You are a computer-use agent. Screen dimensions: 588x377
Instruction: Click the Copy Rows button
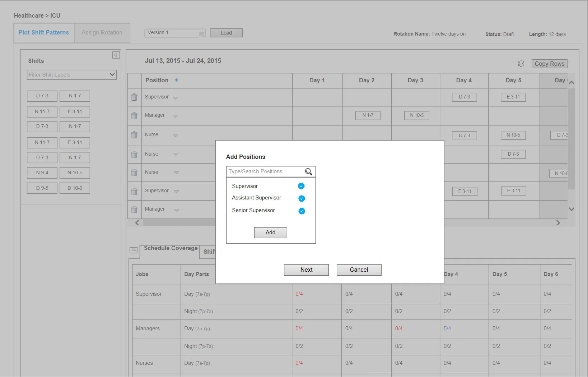(x=549, y=64)
